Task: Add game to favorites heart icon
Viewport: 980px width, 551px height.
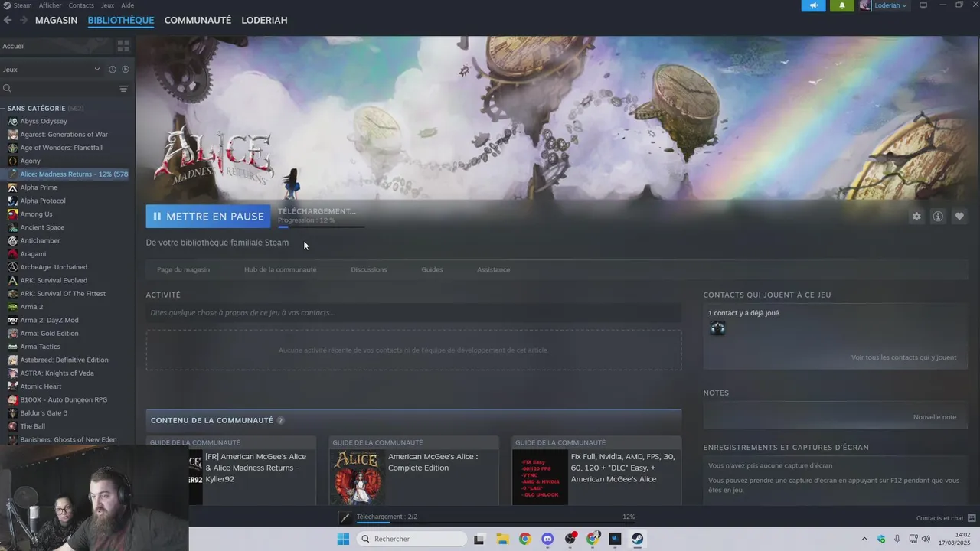Action: (x=959, y=217)
